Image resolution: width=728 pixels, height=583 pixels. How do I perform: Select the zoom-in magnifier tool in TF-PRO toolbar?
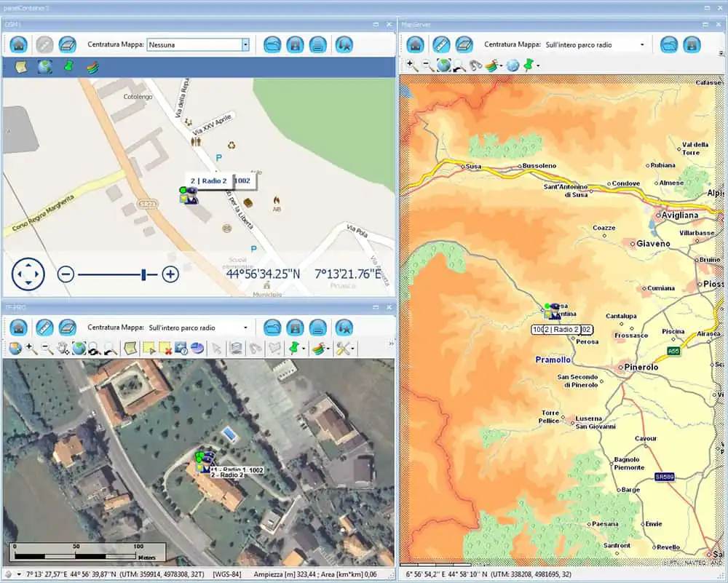(x=31, y=348)
